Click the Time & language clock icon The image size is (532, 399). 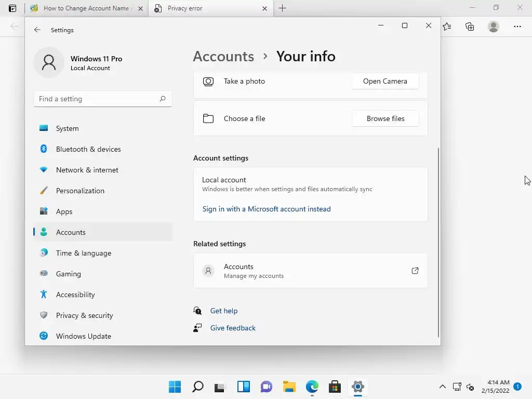[44, 253]
